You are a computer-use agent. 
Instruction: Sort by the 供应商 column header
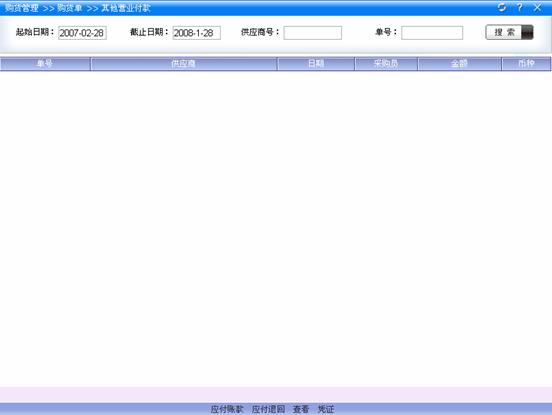coord(184,64)
